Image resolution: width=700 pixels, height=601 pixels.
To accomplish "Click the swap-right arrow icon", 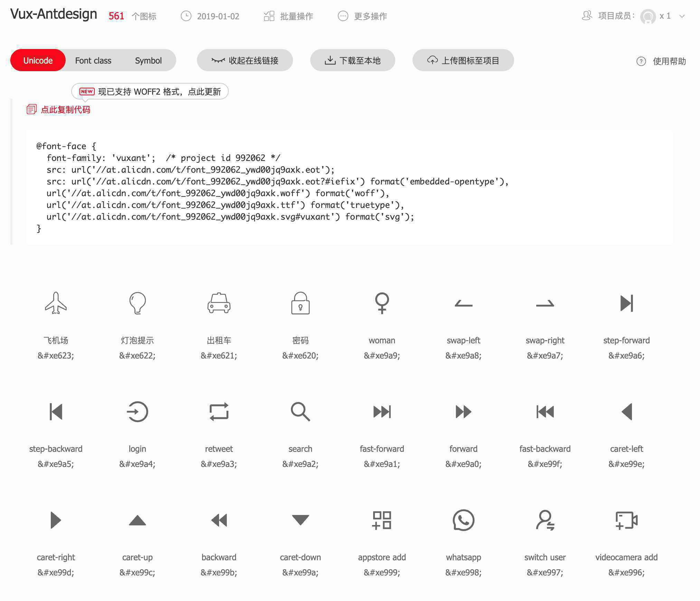I will pyautogui.click(x=545, y=304).
